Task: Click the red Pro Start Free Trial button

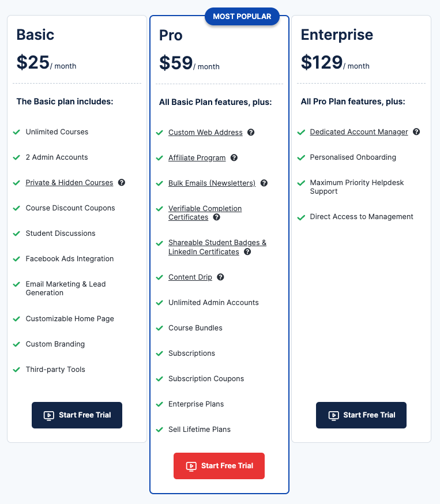Action: [x=219, y=466]
